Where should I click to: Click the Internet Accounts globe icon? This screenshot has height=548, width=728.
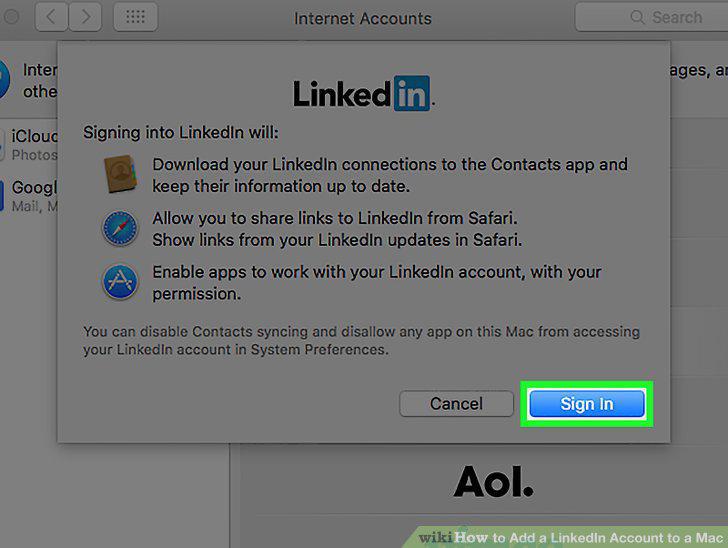pyautogui.click(x=4, y=79)
